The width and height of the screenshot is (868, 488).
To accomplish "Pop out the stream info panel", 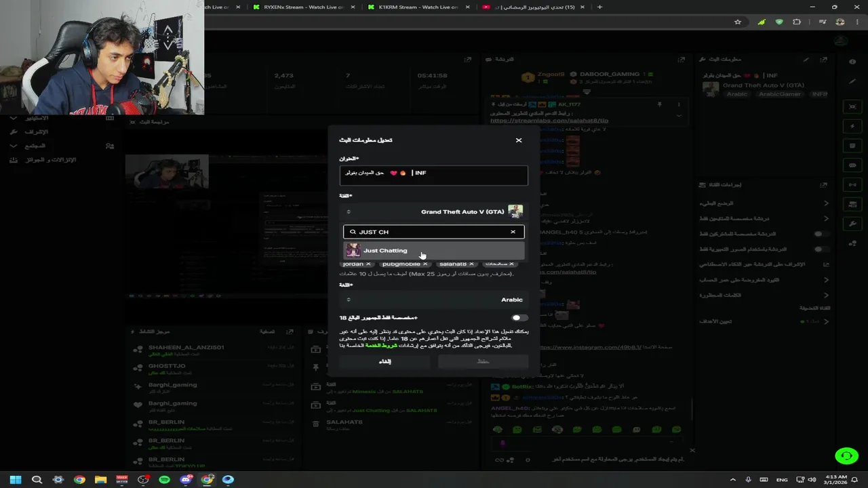I will pyautogui.click(x=824, y=60).
